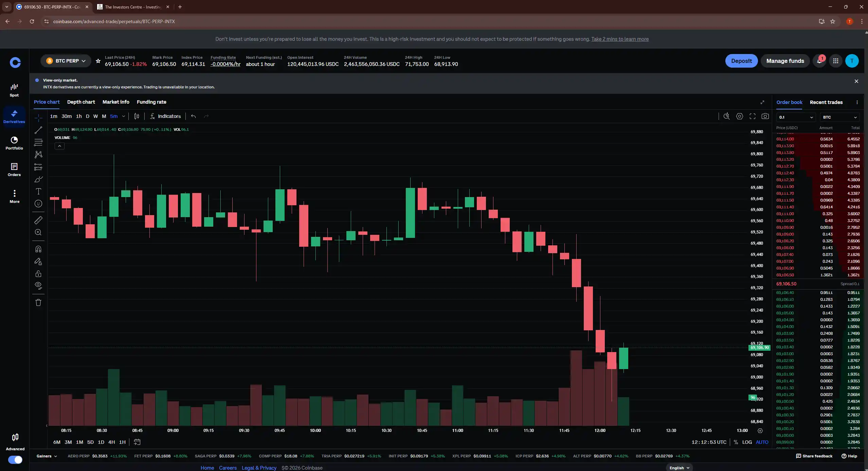Toggle magnet mode for drawings
The height and width of the screenshot is (471, 868).
[38, 249]
